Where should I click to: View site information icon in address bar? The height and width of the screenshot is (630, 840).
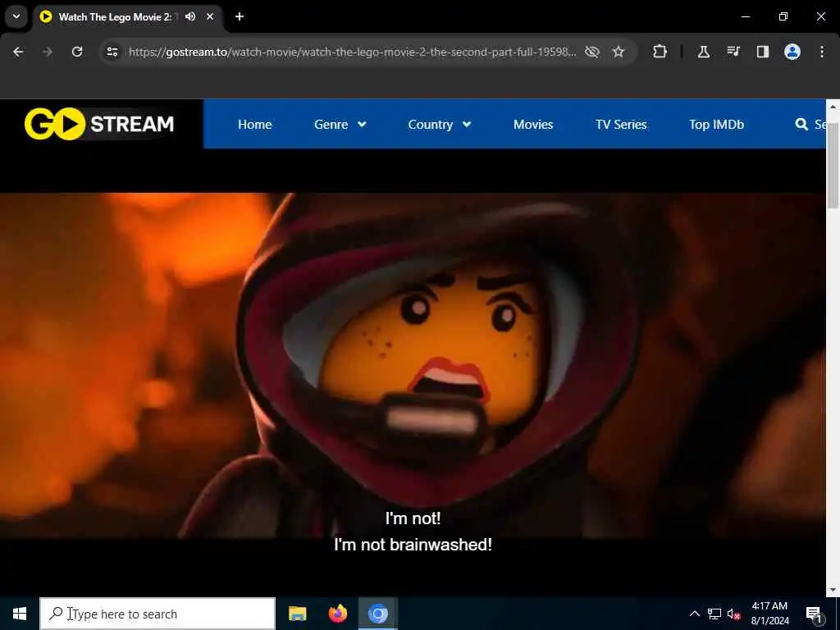112,52
